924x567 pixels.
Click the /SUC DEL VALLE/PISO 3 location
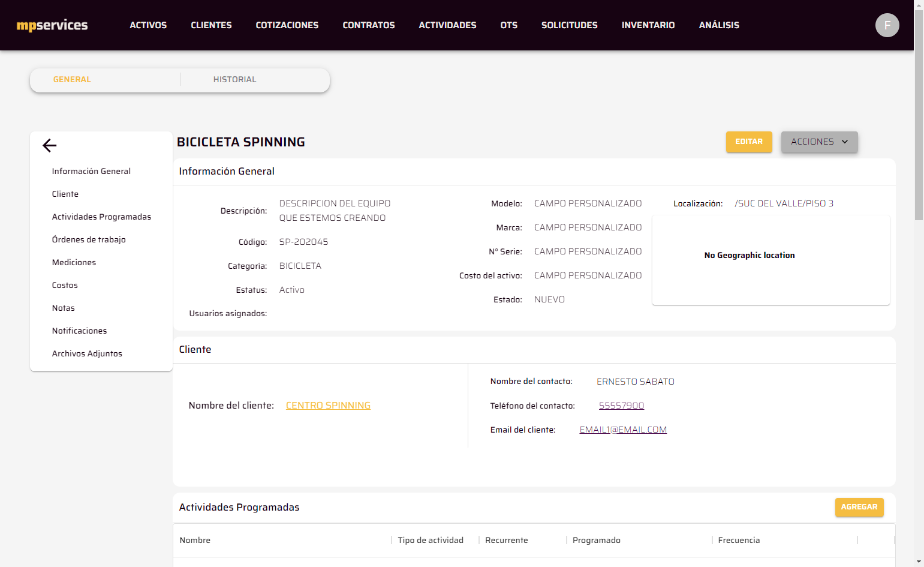[x=784, y=203]
